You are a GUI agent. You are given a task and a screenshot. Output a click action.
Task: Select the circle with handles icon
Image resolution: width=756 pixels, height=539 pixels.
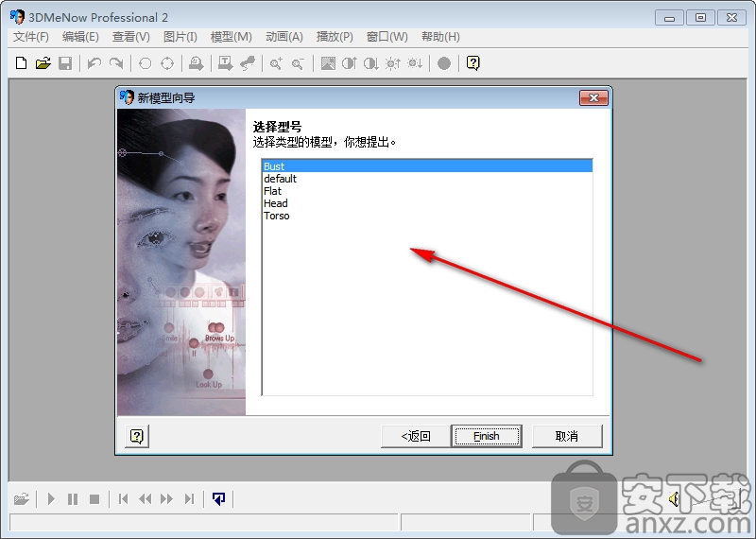[x=167, y=63]
